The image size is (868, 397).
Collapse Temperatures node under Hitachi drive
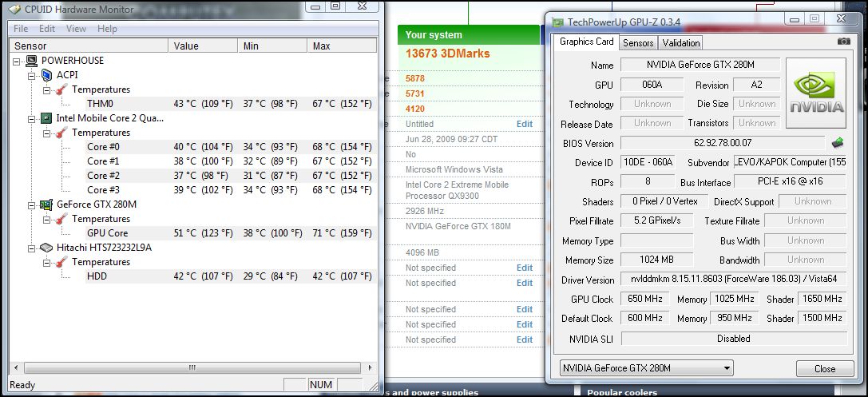coord(47,263)
